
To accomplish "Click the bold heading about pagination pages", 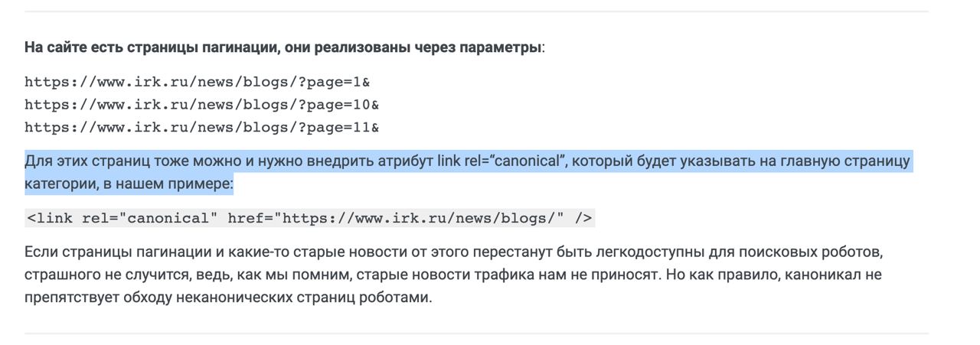I will [x=283, y=47].
